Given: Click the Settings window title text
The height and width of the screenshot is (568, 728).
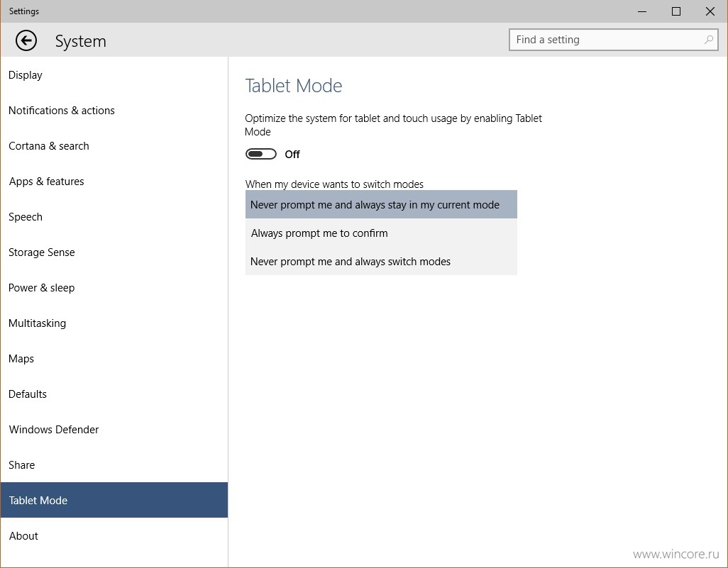Looking at the screenshot, I should pos(24,11).
